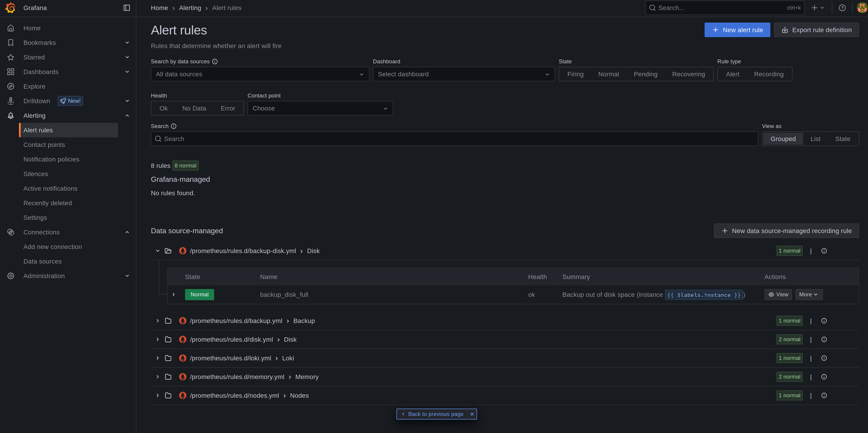Click the user avatar icon
The width and height of the screenshot is (868, 433).
pos(862,8)
